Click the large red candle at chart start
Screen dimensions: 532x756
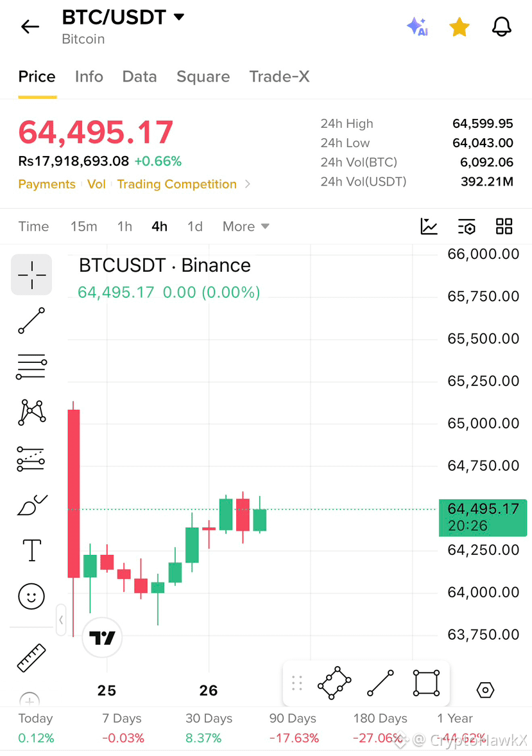tap(73, 493)
